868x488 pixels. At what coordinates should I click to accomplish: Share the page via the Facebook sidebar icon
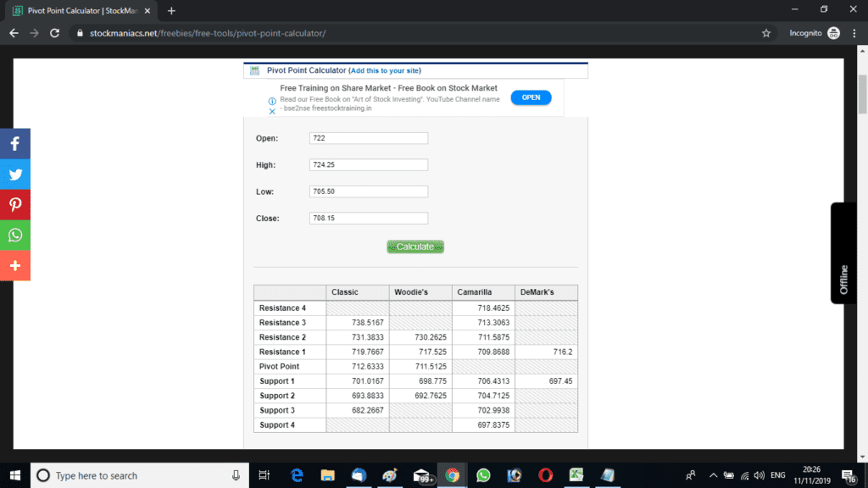[x=14, y=142]
